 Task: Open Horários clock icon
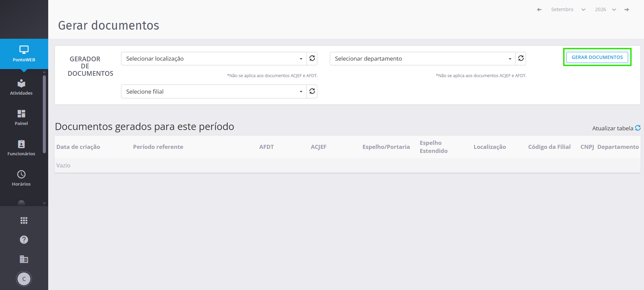coord(21,174)
